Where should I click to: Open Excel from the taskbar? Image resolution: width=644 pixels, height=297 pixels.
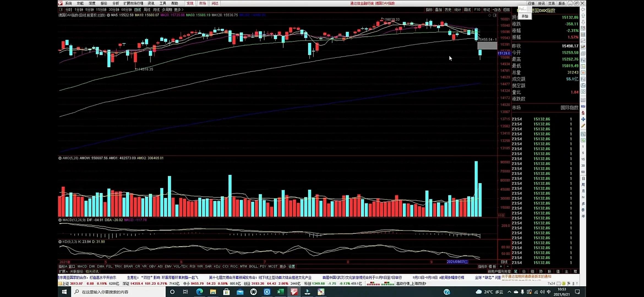[x=280, y=292]
